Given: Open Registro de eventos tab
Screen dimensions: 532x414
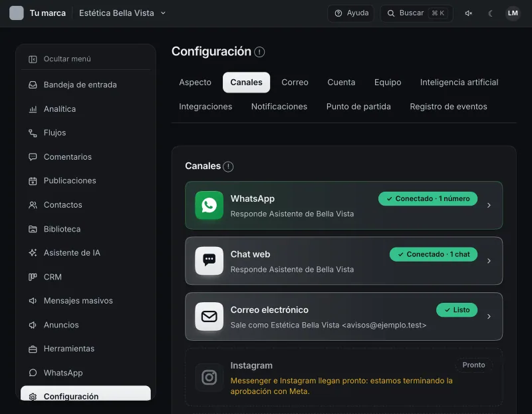Looking at the screenshot, I should [448, 106].
